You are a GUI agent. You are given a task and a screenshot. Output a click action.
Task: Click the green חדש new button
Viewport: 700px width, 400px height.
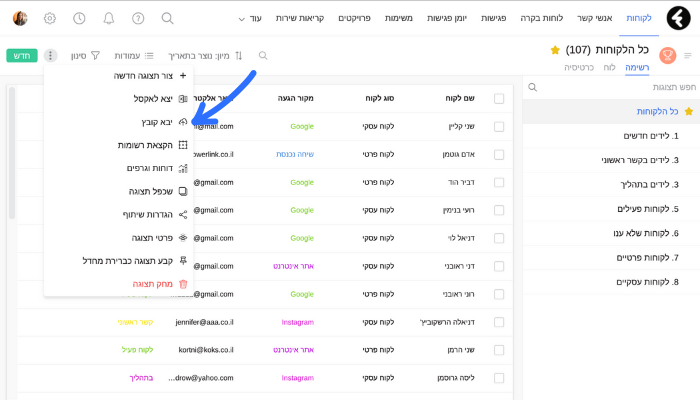click(22, 55)
